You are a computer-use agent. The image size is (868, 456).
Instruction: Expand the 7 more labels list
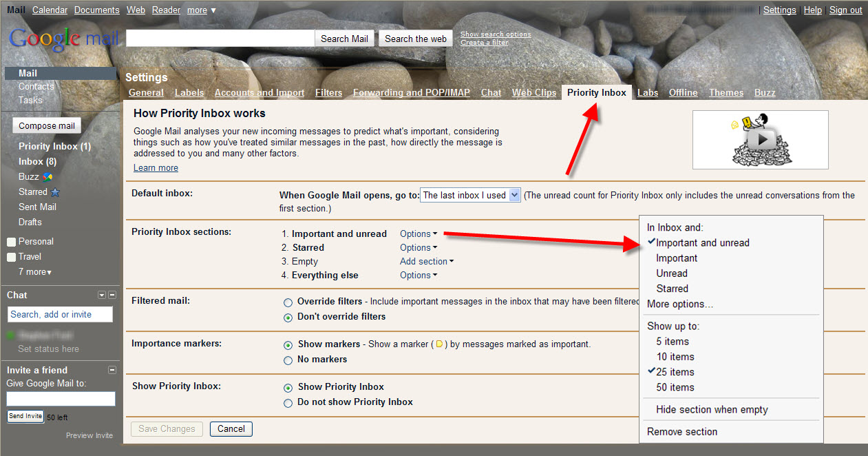[35, 272]
